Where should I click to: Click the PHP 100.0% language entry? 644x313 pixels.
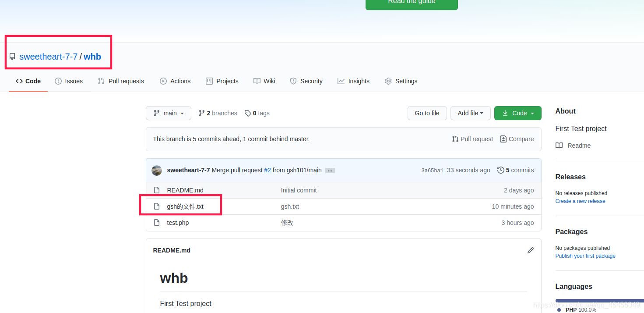click(x=577, y=309)
